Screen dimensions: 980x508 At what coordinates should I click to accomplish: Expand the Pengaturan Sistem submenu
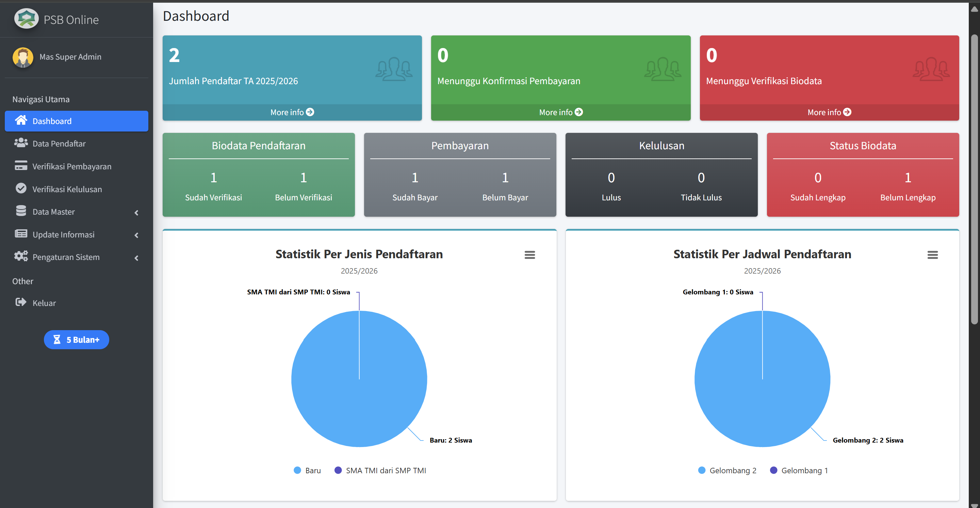(136, 258)
